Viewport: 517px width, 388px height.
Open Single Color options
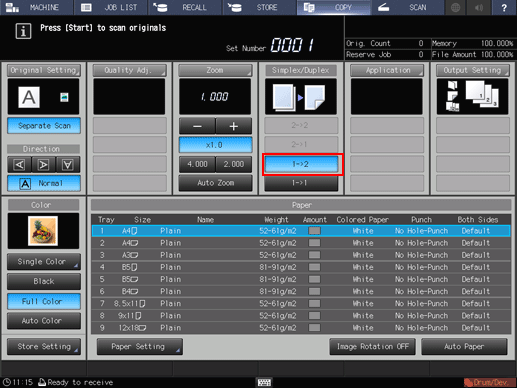[x=44, y=262]
